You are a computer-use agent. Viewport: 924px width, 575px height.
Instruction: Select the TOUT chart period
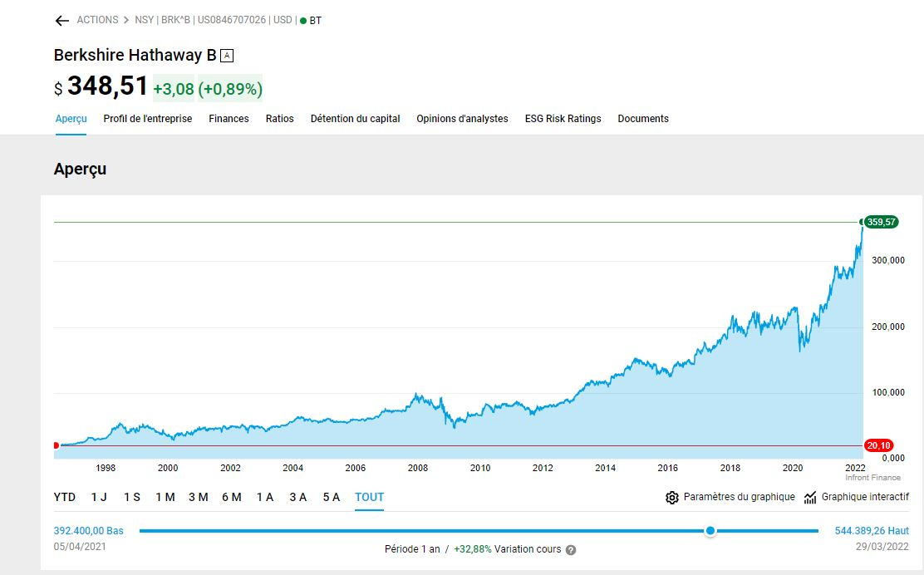pos(370,497)
